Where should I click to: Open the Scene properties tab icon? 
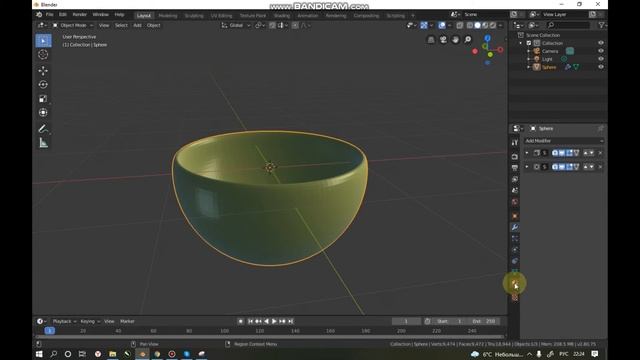coord(515,190)
